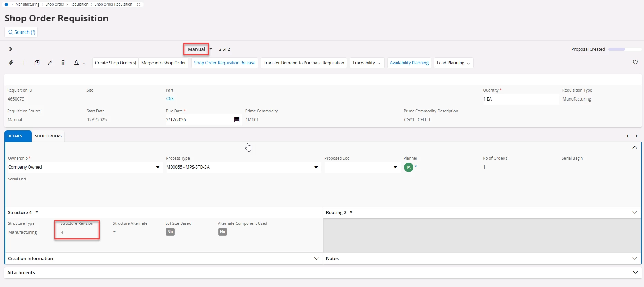The height and width of the screenshot is (287, 644).
Task: Go to Requisition breadcrumb
Action: [79, 4]
